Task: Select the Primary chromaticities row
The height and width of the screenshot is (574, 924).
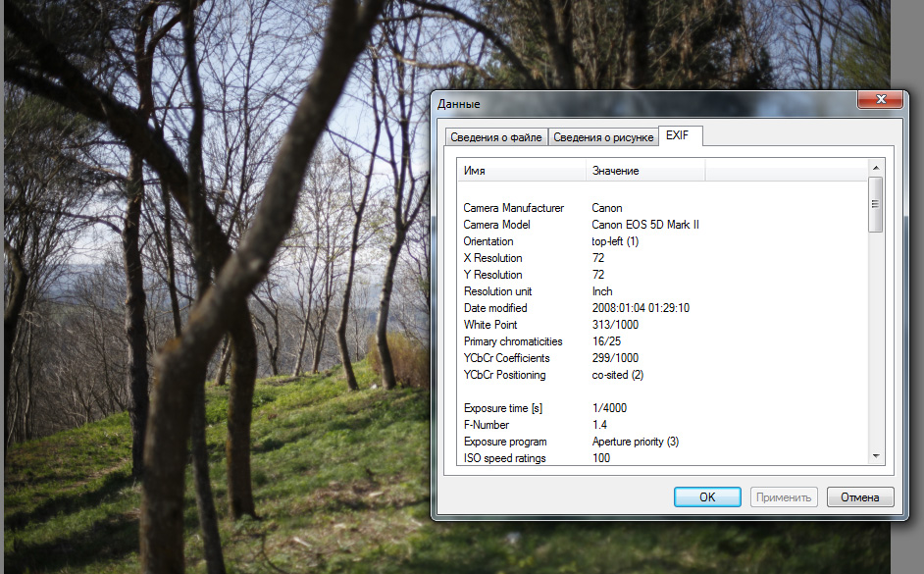Action: tap(663, 341)
